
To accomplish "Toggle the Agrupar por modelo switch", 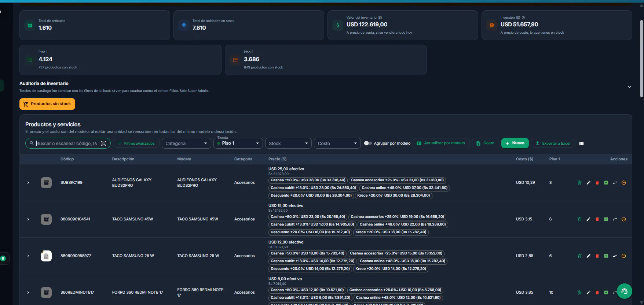I will pyautogui.click(x=368, y=143).
